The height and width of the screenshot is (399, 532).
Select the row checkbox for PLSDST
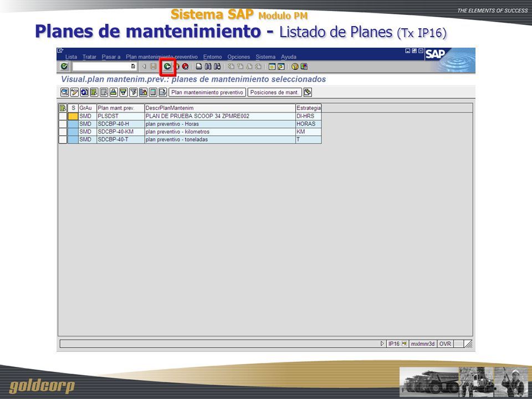(x=63, y=116)
